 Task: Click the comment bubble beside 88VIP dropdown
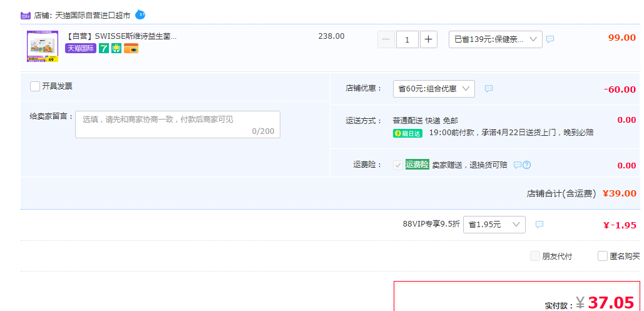(x=539, y=225)
